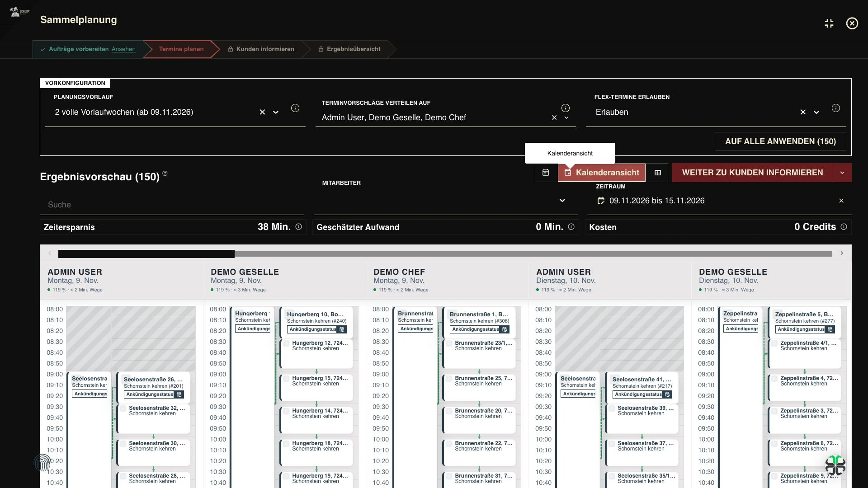This screenshot has width=868, height=488.
Task: Expand the Flex-Termine erlauben dropdown
Action: pos(816,112)
